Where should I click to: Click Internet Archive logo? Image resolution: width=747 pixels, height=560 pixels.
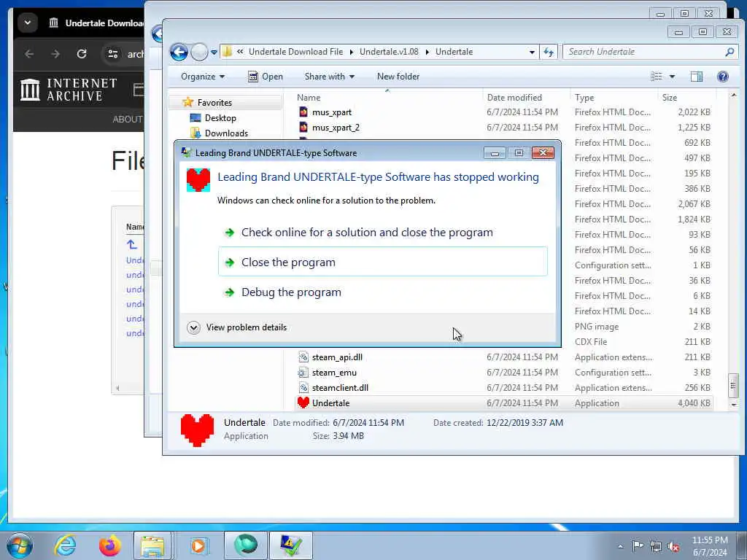coord(68,90)
